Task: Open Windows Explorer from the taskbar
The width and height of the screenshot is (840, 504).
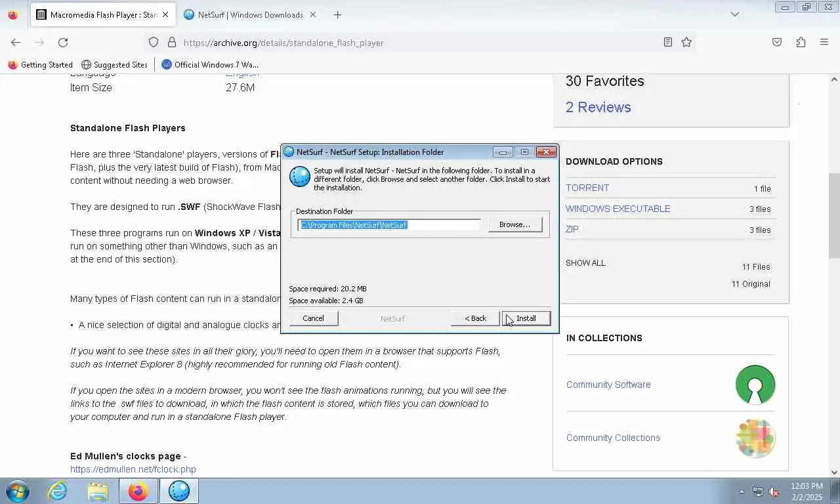Action: coord(98,491)
